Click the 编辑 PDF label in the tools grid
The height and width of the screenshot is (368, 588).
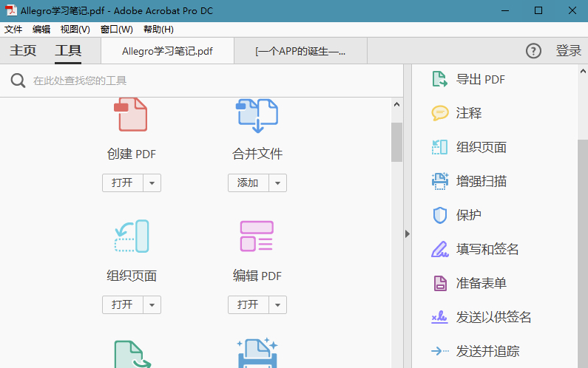tap(257, 276)
